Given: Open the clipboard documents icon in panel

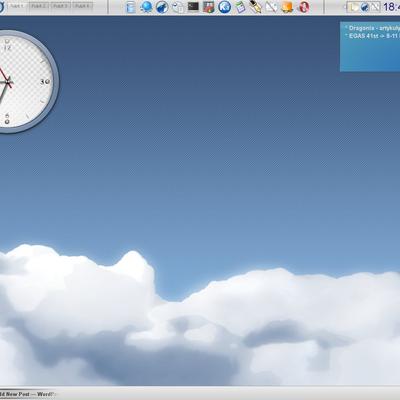Looking at the screenshot, I should 178,7.
